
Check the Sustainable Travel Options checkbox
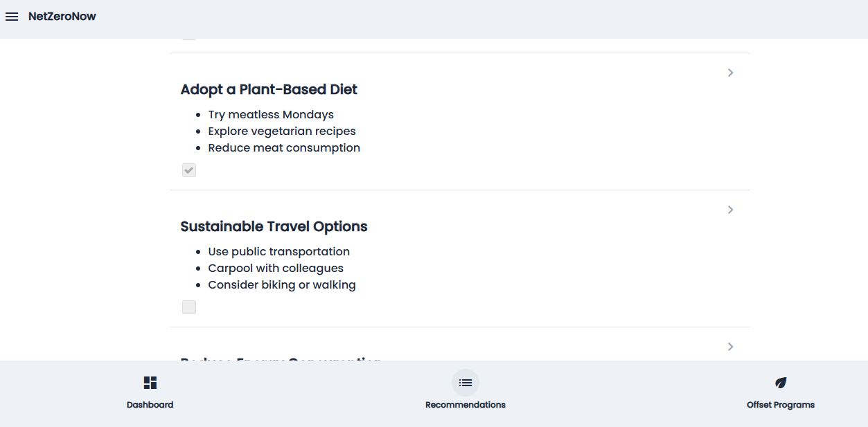coord(189,307)
